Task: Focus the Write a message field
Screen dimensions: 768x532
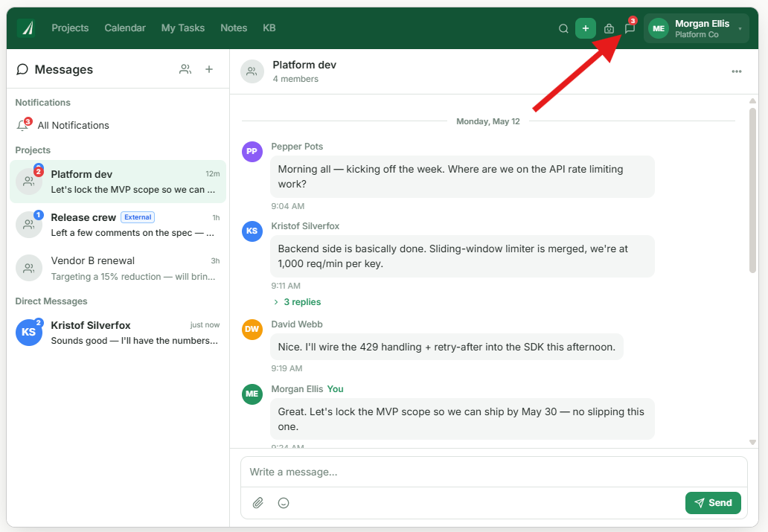Action: [x=493, y=472]
